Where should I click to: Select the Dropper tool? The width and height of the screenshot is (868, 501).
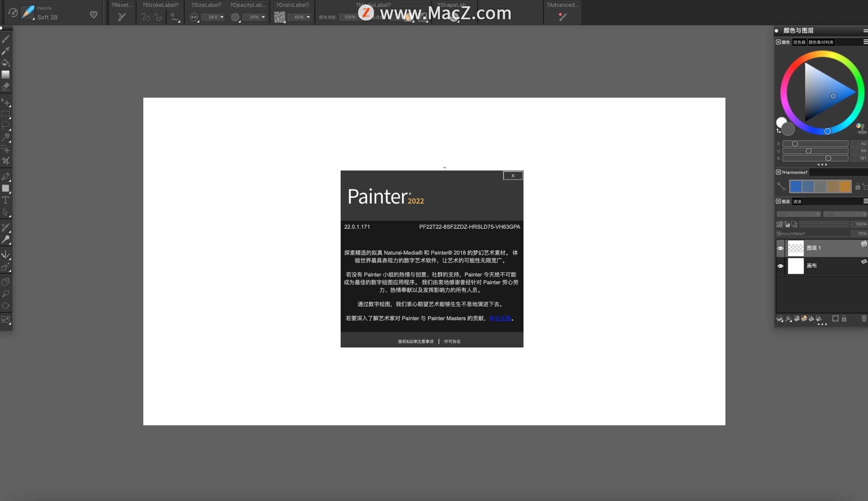point(5,51)
